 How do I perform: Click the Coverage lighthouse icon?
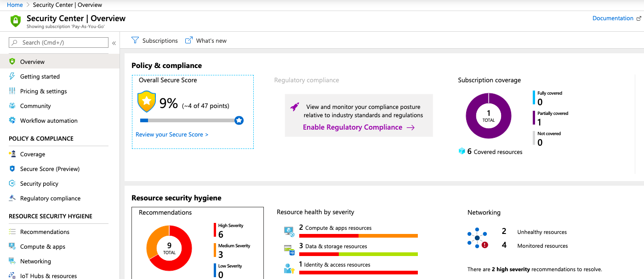(12, 154)
